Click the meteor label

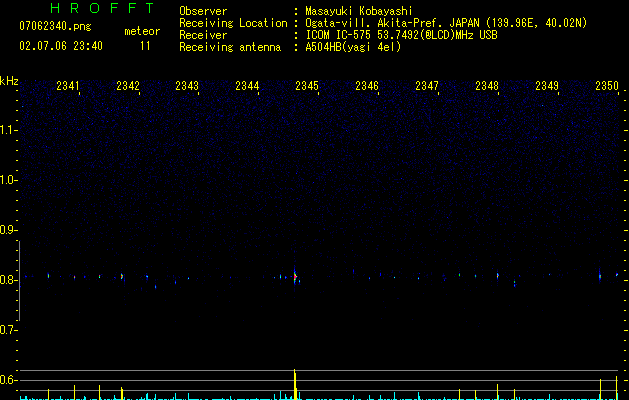(142, 31)
